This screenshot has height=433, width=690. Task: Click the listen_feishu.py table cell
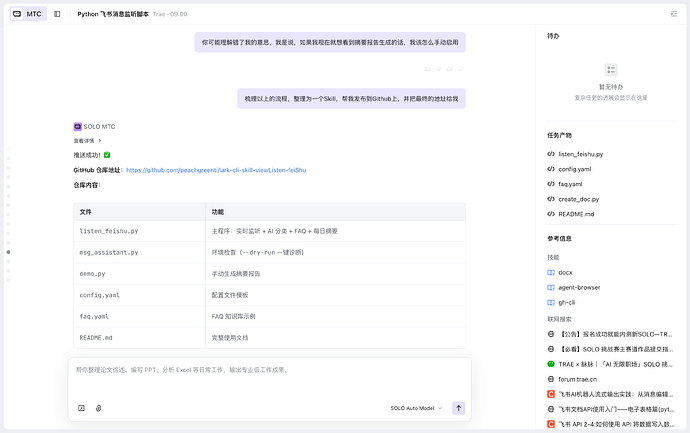139,231
